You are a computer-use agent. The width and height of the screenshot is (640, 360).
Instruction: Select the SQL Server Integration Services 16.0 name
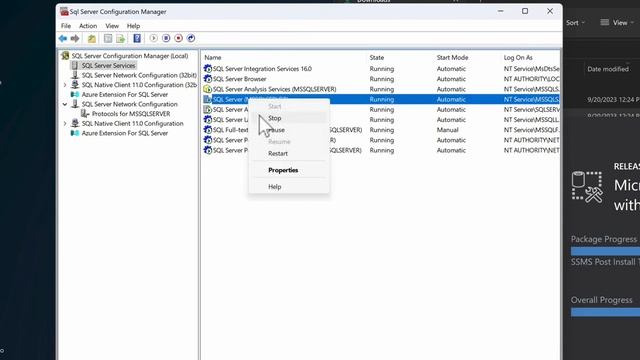point(262,69)
